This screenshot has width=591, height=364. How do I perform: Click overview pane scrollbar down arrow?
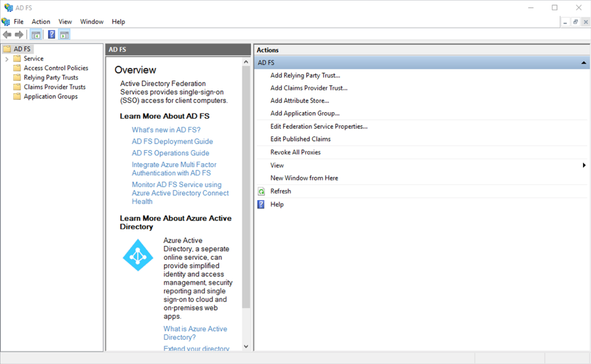[246, 347]
